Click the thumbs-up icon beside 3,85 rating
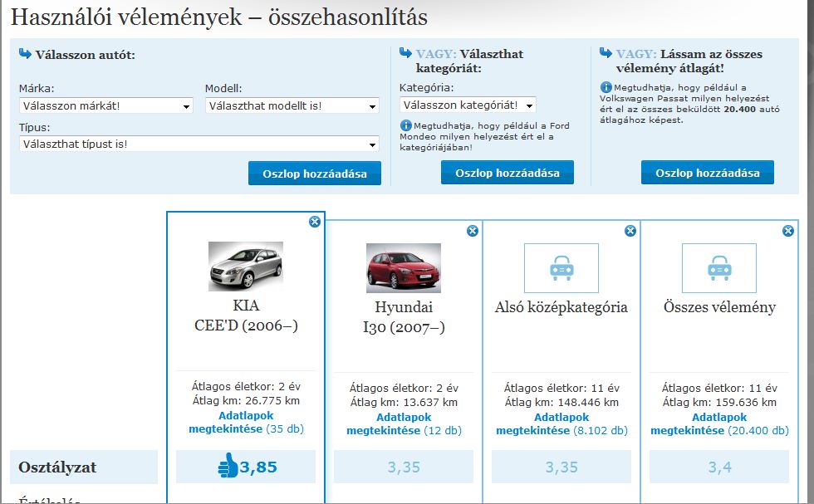Viewport: 814px width, 504px height. coord(228,467)
